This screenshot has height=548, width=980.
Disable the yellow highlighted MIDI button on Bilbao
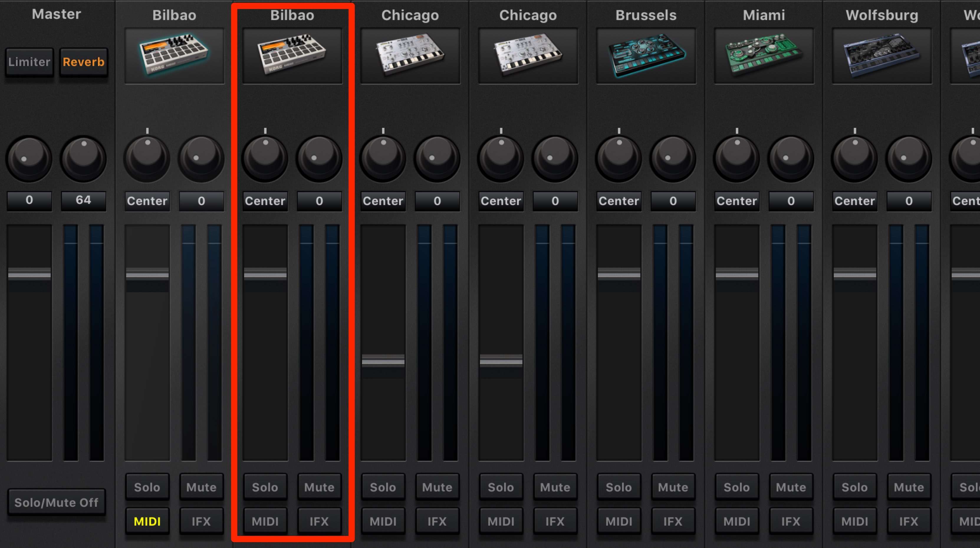coord(147,521)
